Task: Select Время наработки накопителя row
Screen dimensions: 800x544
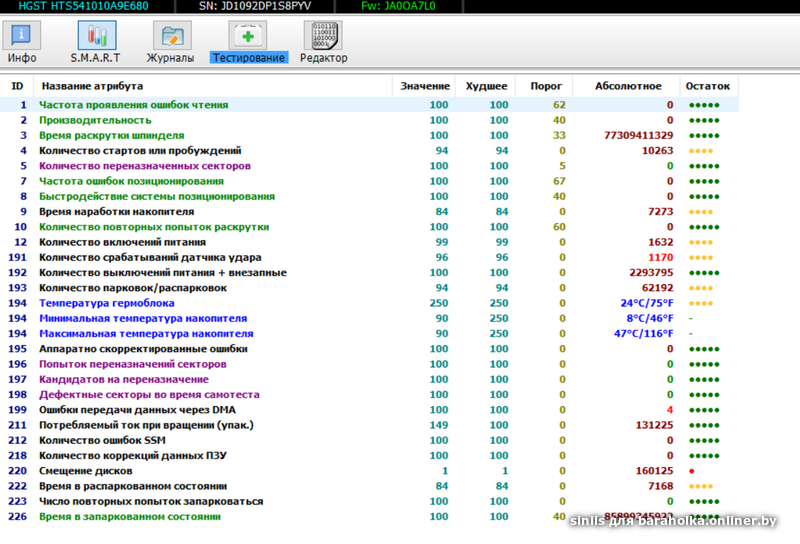Action: point(369,211)
